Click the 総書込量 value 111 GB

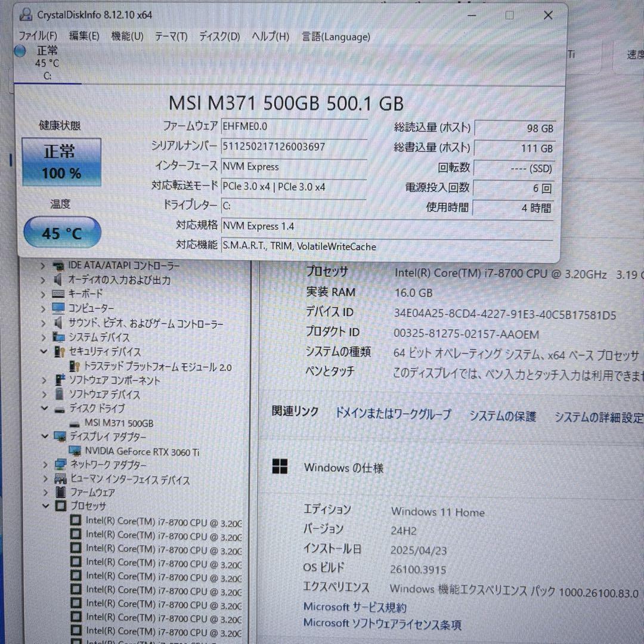[x=515, y=148]
